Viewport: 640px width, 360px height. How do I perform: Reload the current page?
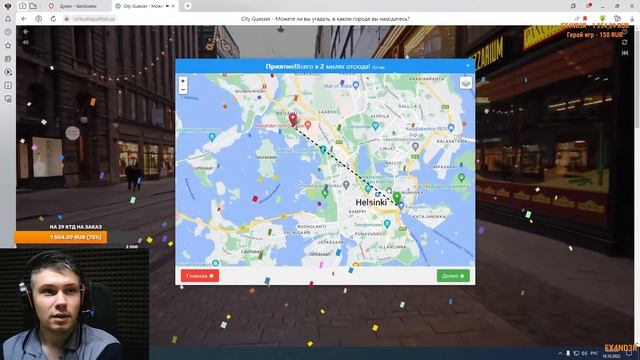pos(53,19)
